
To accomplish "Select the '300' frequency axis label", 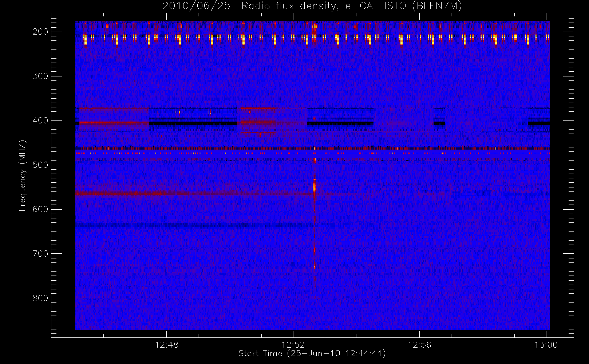I will click(40, 76).
